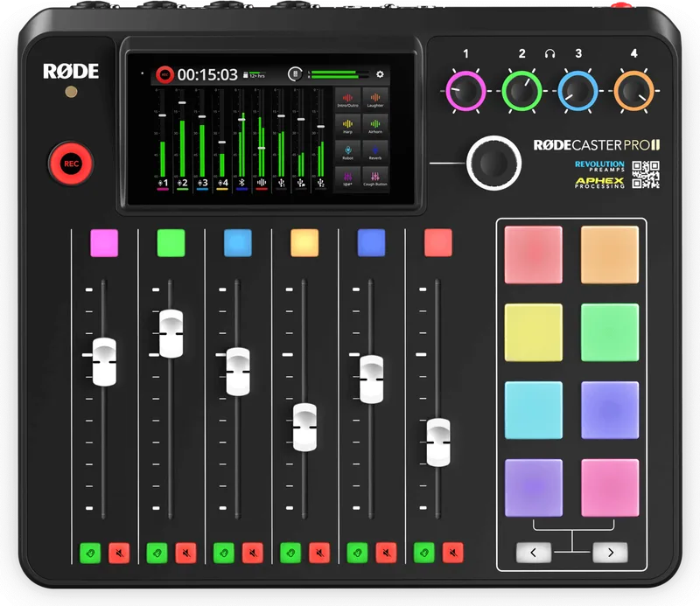Click the second channel's physical fader knob
The height and width of the screenshot is (606, 700).
(171, 334)
